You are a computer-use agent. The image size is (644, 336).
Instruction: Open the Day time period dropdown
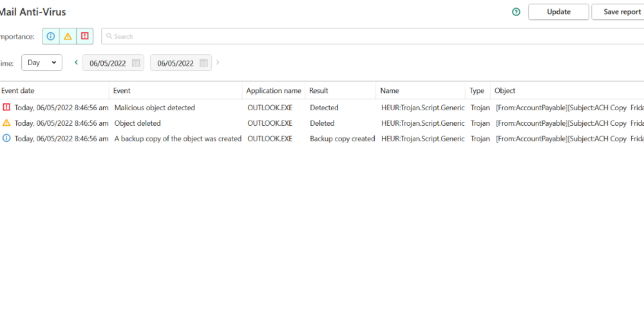(41, 63)
